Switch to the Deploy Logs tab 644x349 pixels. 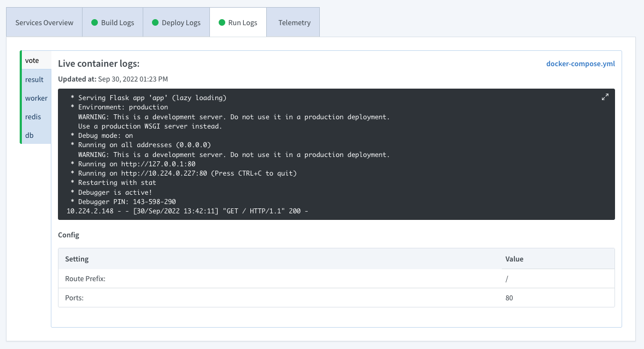point(176,22)
